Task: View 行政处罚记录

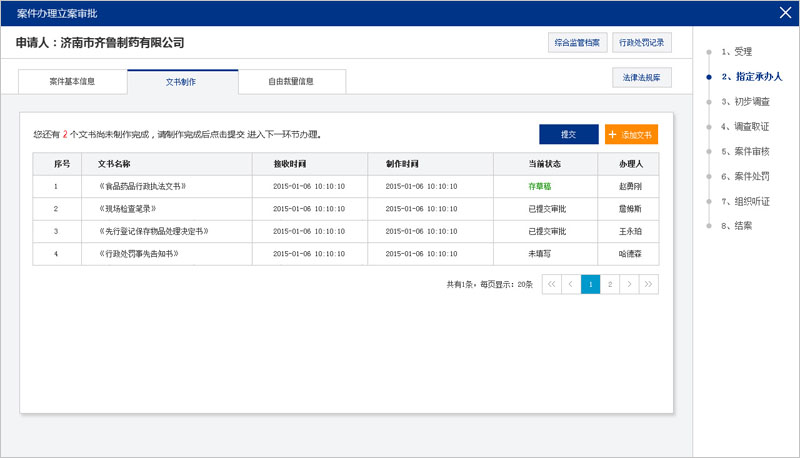Action: 641,42
